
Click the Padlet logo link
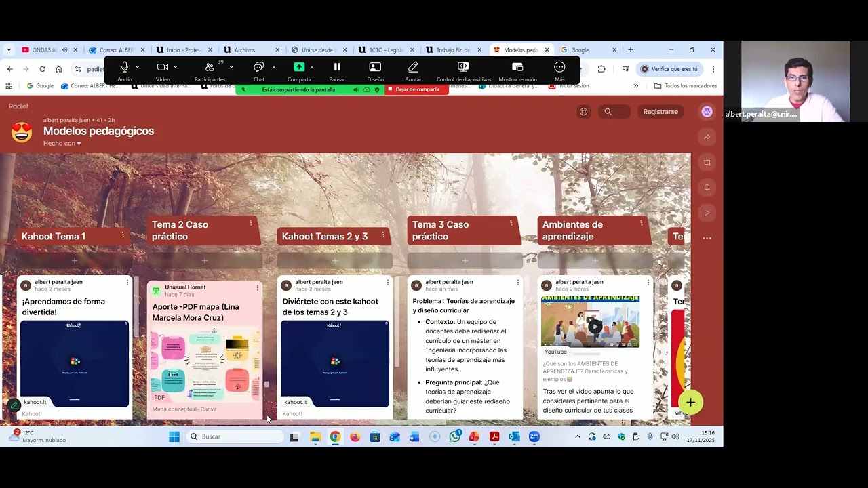point(18,106)
